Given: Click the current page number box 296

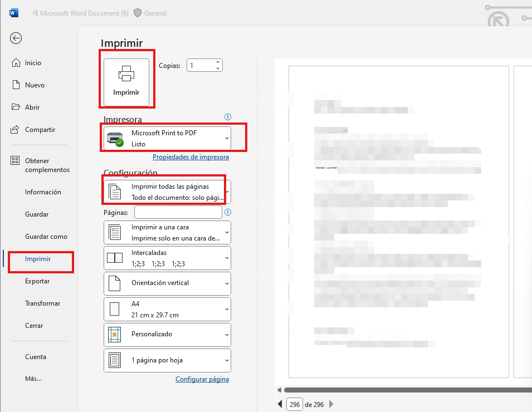Looking at the screenshot, I should point(295,404).
